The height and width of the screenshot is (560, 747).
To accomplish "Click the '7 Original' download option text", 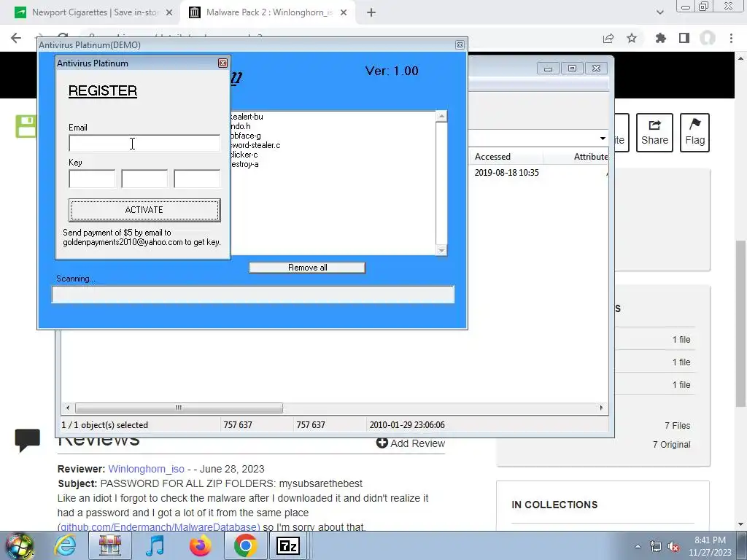I will point(672,445).
